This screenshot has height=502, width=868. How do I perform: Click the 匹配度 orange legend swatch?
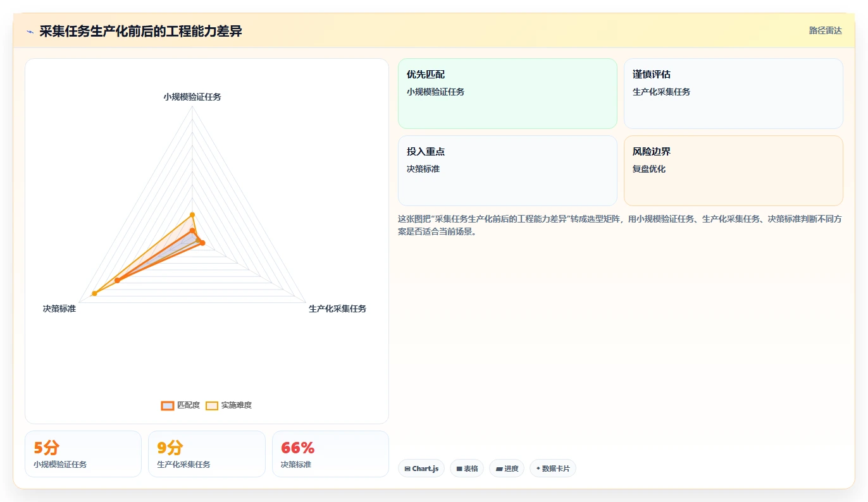(x=168, y=405)
